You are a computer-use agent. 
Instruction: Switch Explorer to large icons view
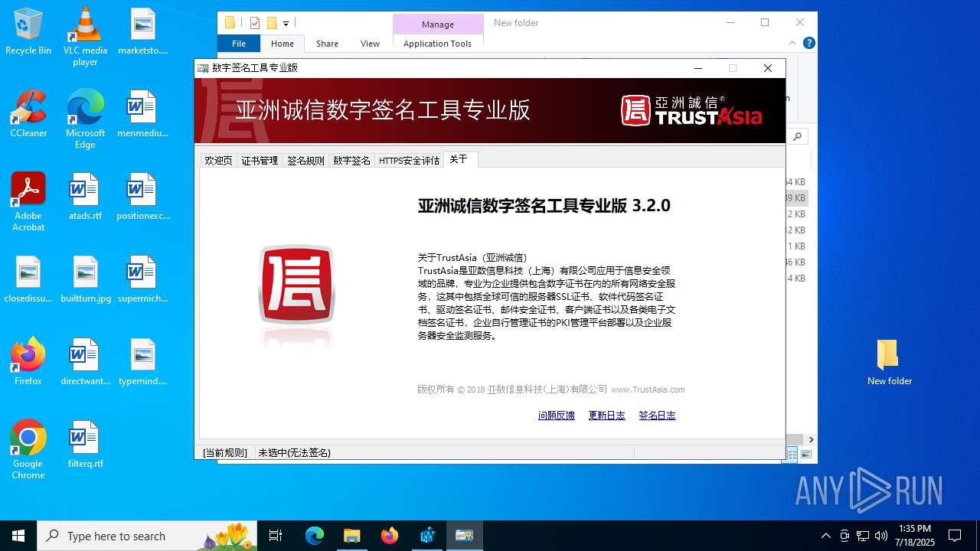pyautogui.click(x=805, y=455)
